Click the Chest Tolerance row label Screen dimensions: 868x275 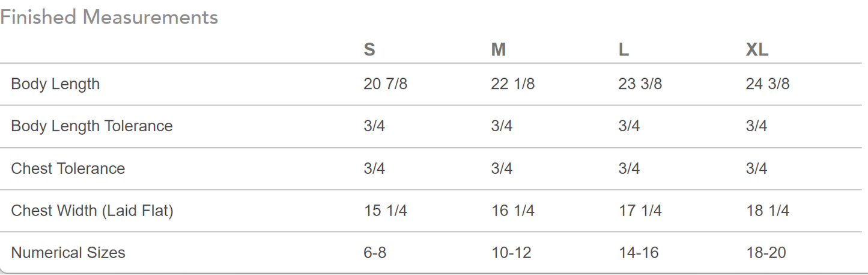click(68, 168)
